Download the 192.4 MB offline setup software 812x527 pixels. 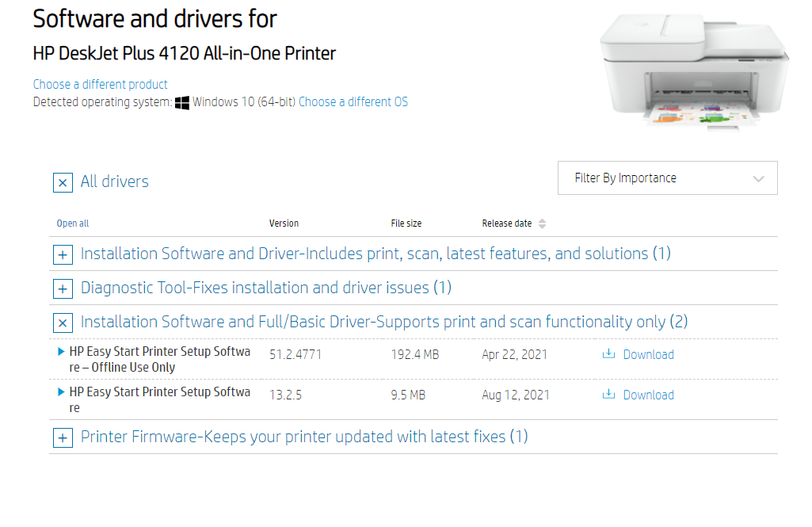coord(648,354)
